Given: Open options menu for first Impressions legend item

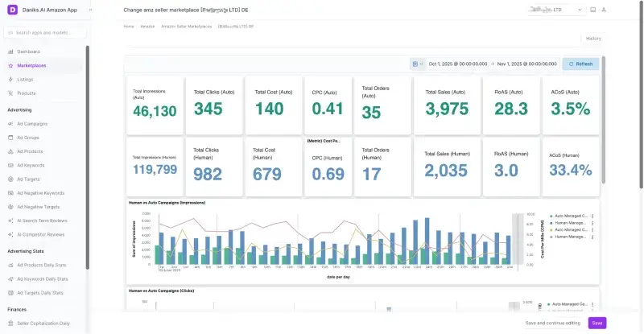Looking at the screenshot, I should [592, 216].
